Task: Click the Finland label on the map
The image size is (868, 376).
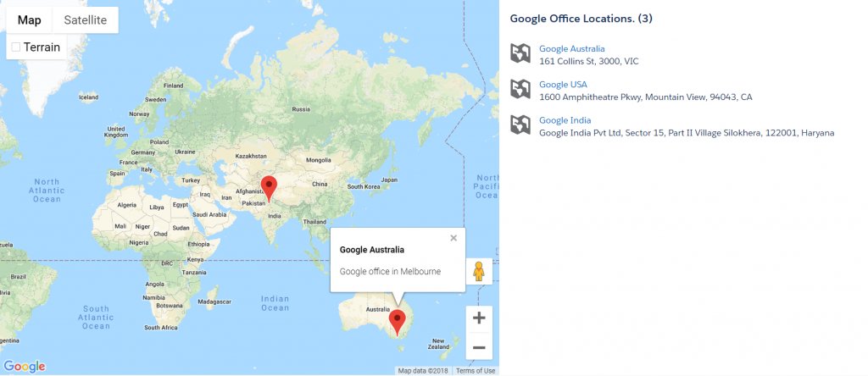Action: pos(173,86)
